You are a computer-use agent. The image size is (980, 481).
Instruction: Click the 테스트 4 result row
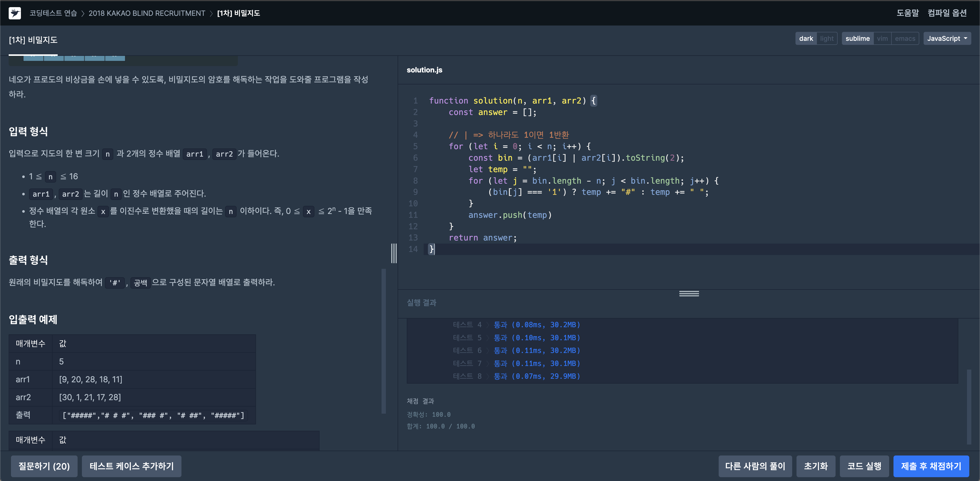[516, 325]
